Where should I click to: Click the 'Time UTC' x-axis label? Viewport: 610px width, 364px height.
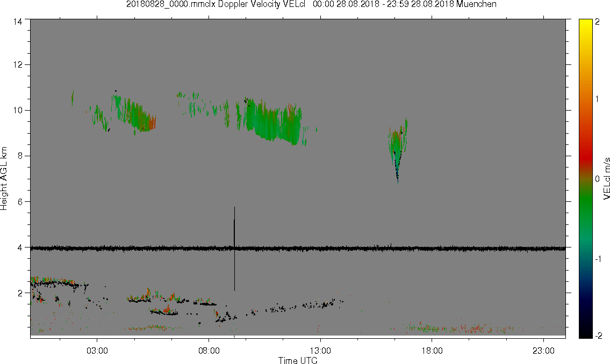[x=298, y=360]
